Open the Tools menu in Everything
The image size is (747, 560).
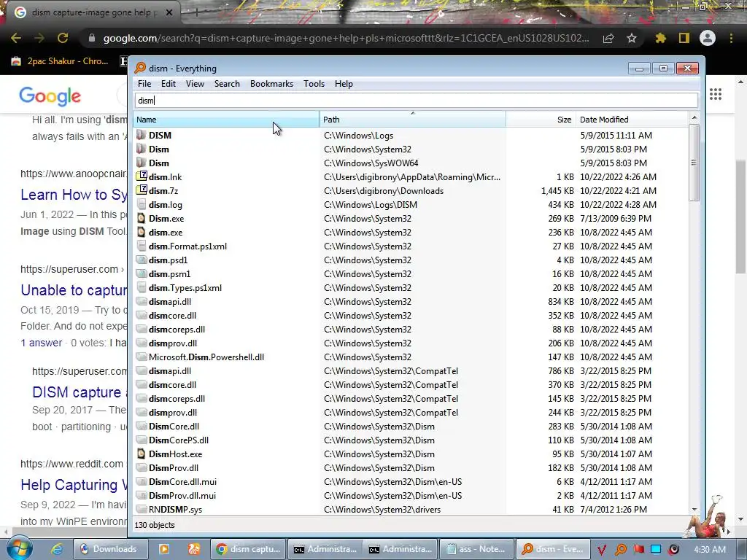pyautogui.click(x=314, y=84)
